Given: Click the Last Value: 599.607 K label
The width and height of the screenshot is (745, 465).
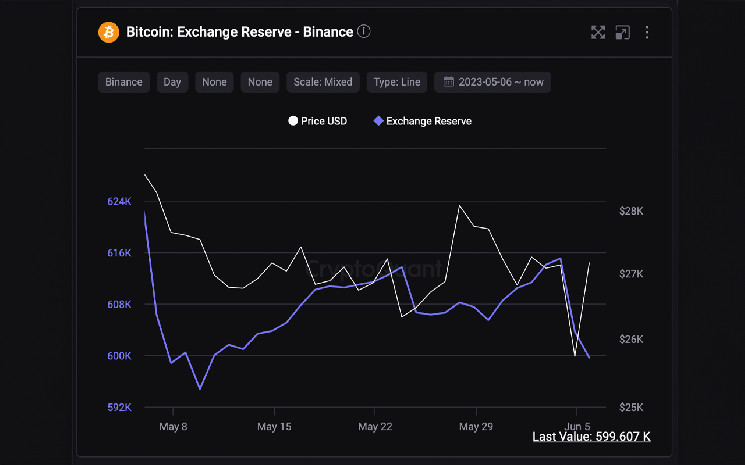Looking at the screenshot, I should click(591, 437).
